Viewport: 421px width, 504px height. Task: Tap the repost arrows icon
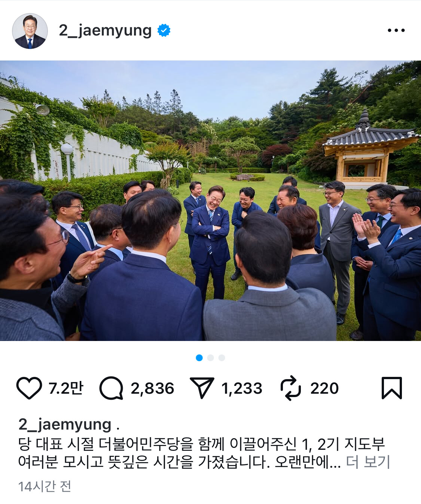pyautogui.click(x=291, y=388)
